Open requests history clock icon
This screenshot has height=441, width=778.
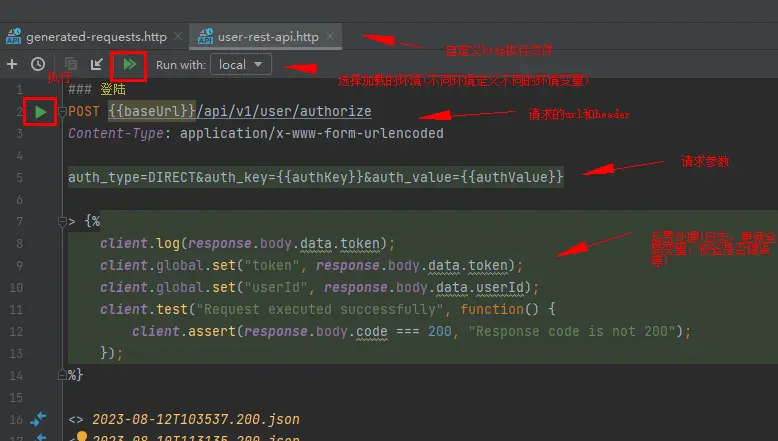38,64
